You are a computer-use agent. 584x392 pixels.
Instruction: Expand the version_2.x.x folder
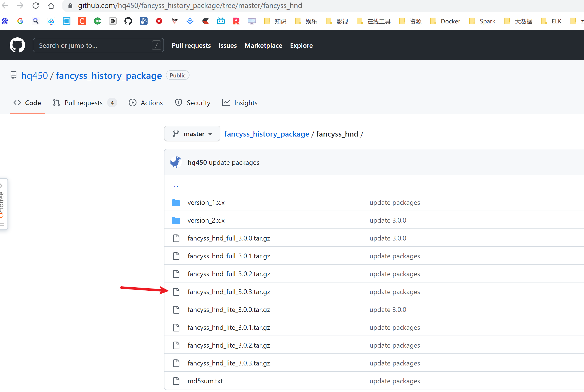coord(206,220)
